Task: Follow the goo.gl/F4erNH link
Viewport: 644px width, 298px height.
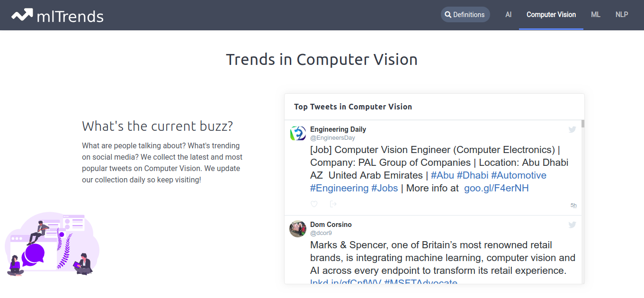Action: coord(496,188)
